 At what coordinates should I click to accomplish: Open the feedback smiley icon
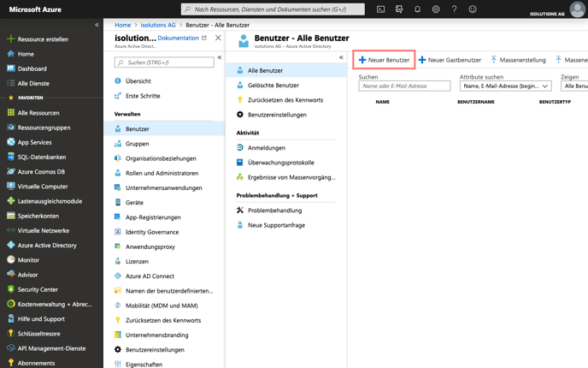tap(473, 9)
